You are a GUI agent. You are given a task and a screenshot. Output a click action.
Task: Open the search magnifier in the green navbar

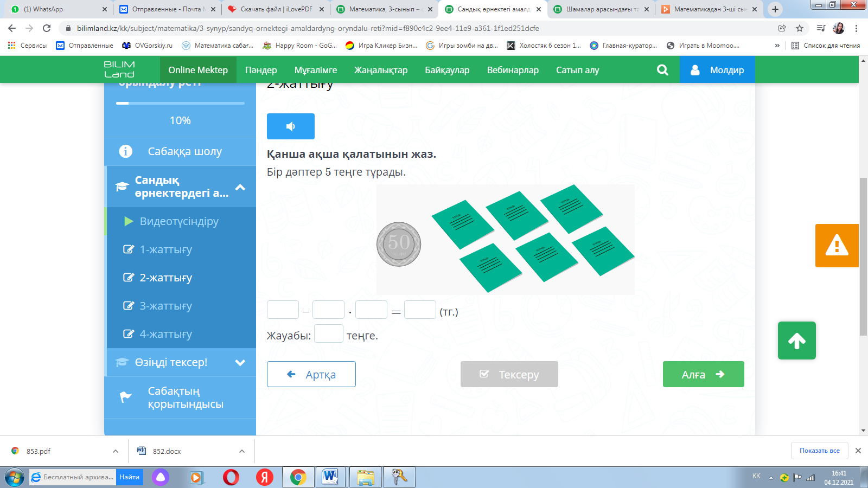[662, 70]
